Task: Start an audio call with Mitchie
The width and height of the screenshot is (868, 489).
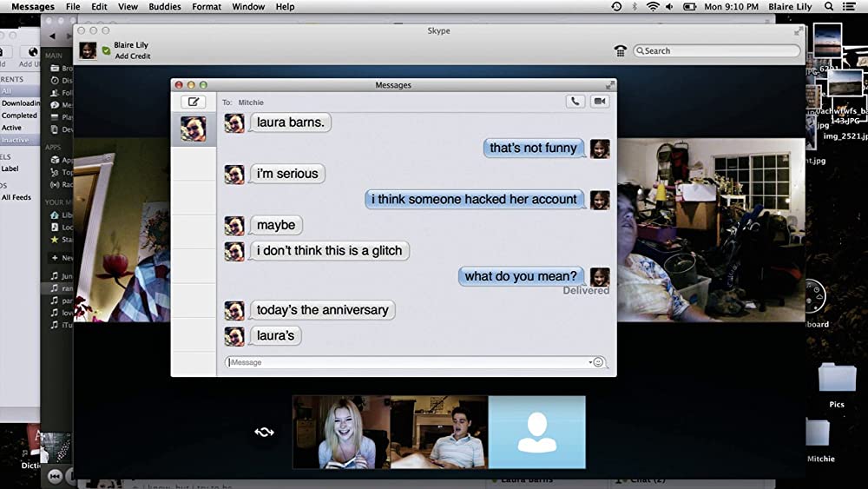Action: click(x=575, y=102)
